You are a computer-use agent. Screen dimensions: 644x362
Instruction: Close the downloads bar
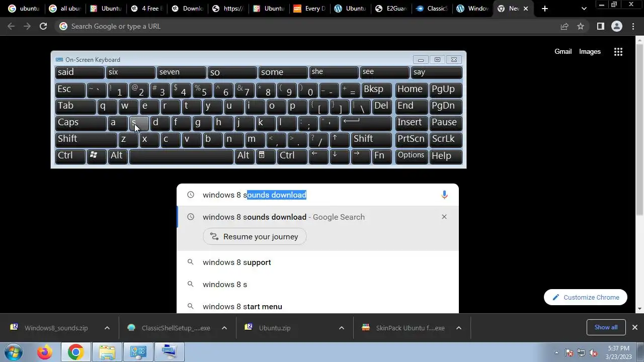pyautogui.click(x=634, y=327)
